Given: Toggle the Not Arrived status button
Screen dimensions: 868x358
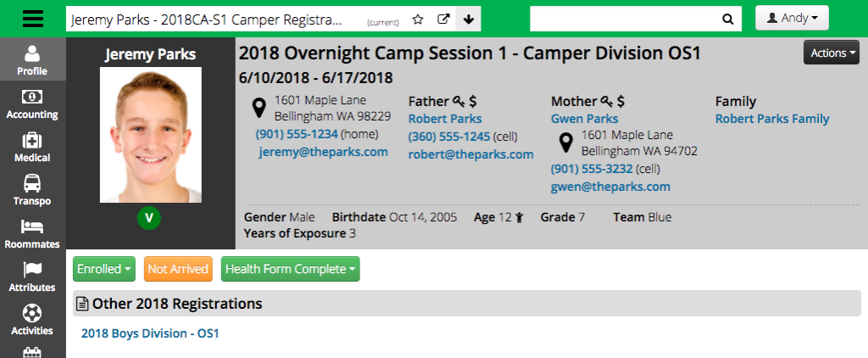Looking at the screenshot, I should tap(178, 269).
